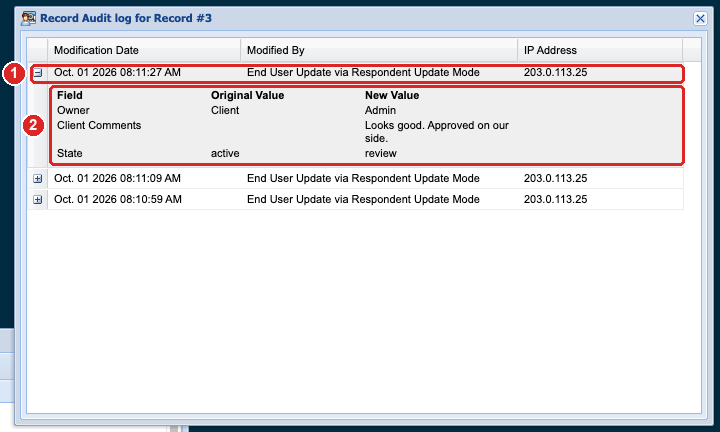Click Modified By text in 08:10:59 row
The height and width of the screenshot is (432, 720).
363,200
